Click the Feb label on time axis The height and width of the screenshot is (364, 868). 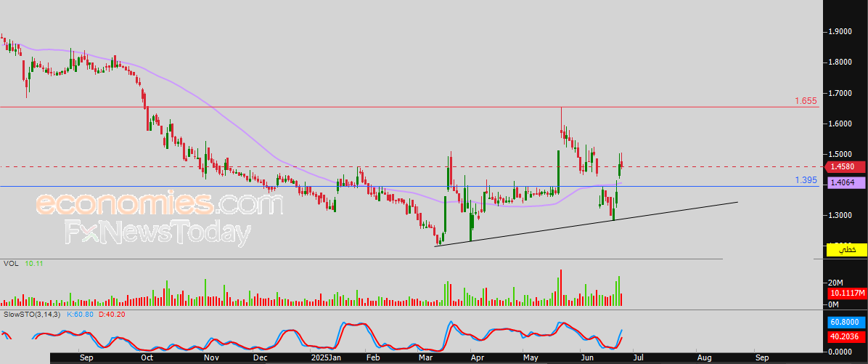tap(374, 358)
